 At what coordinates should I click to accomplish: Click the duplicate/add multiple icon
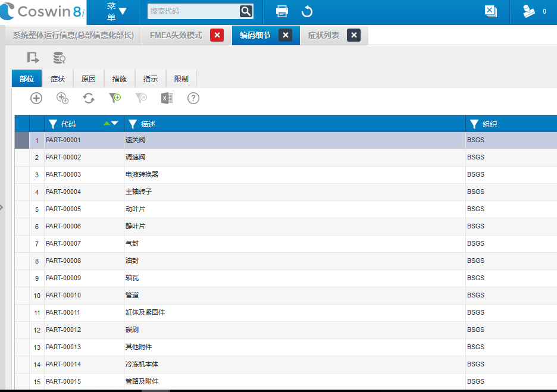(62, 98)
